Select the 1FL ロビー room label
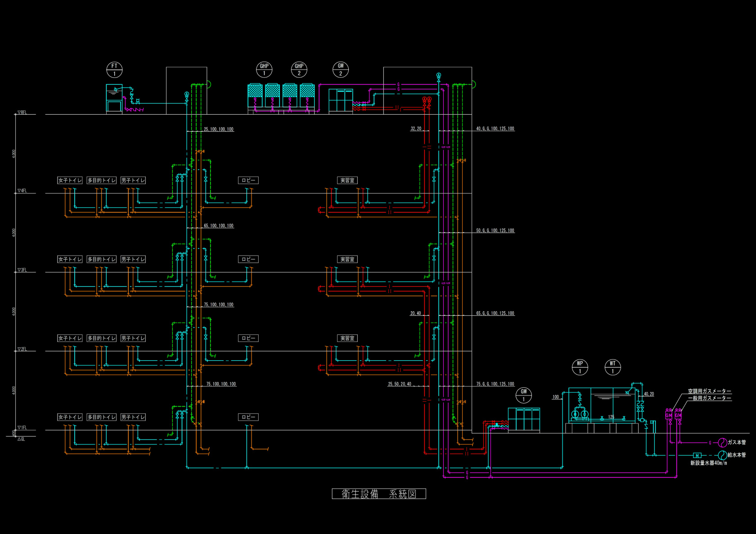756x534 pixels. [248, 417]
